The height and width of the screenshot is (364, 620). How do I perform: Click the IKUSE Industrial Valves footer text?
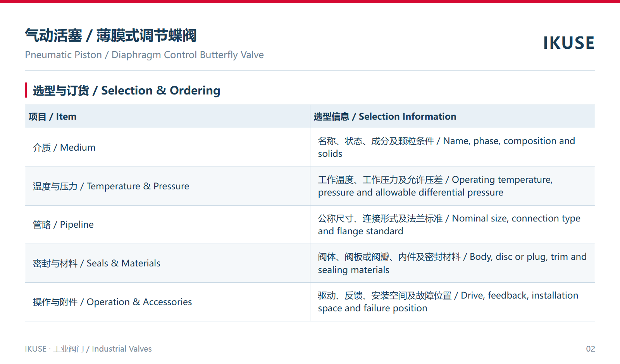point(88,349)
